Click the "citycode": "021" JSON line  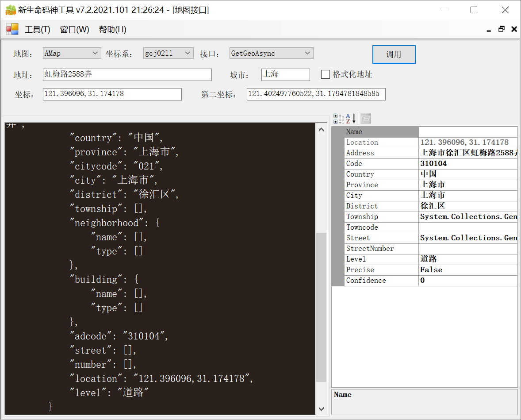(x=116, y=166)
